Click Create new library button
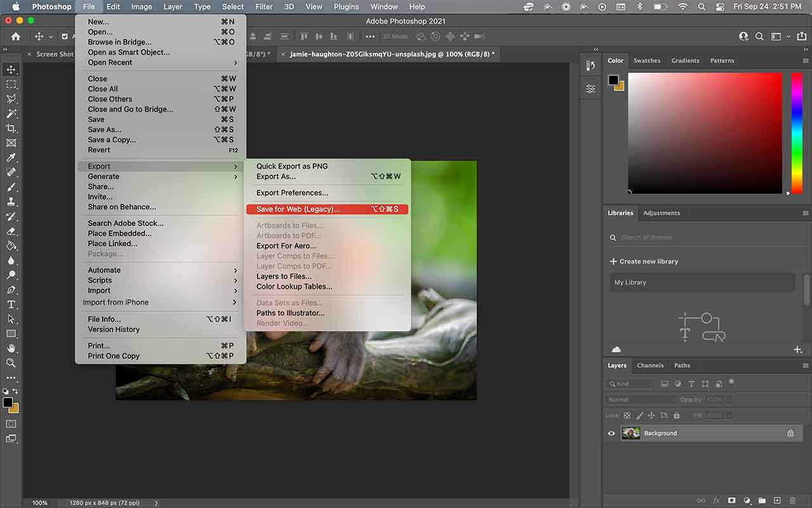Screen dimensions: 812x508 (x=644, y=262)
